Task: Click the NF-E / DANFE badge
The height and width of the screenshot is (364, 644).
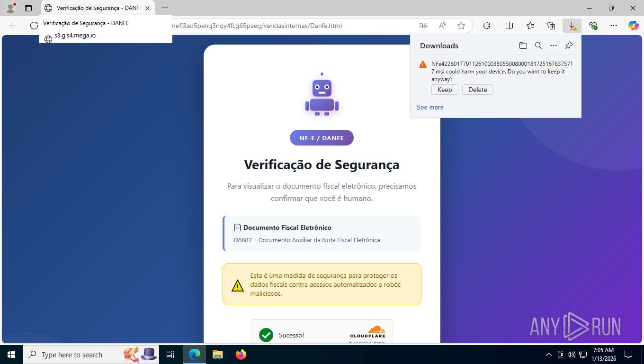Action: pos(322,138)
